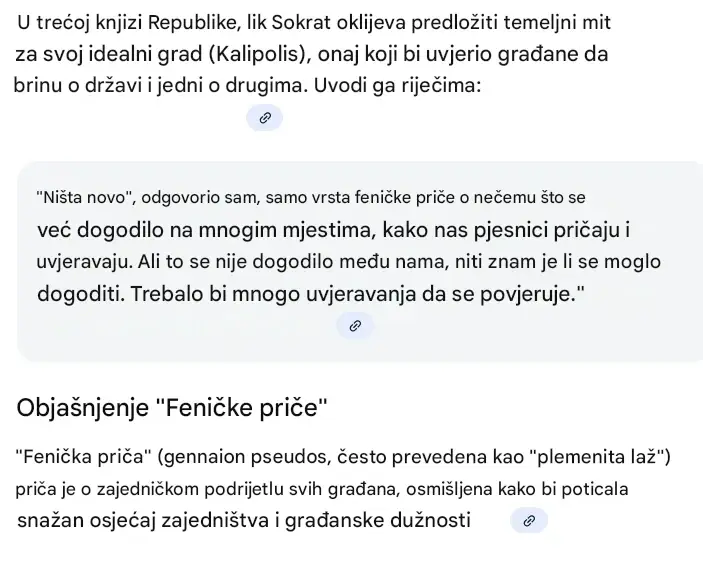Image resolution: width=703 pixels, height=564 pixels.
Task: Open the citation link icon inside the quote block
Action: click(355, 326)
